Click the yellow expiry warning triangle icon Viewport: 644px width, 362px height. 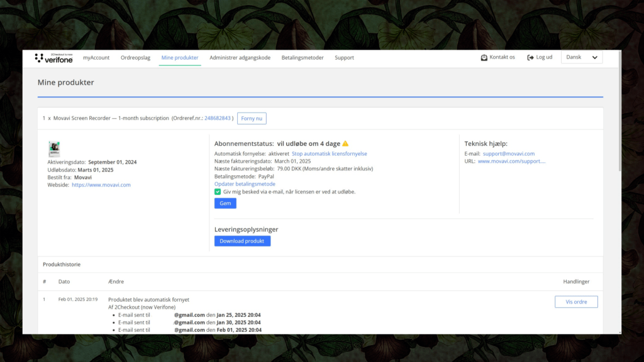click(x=345, y=143)
